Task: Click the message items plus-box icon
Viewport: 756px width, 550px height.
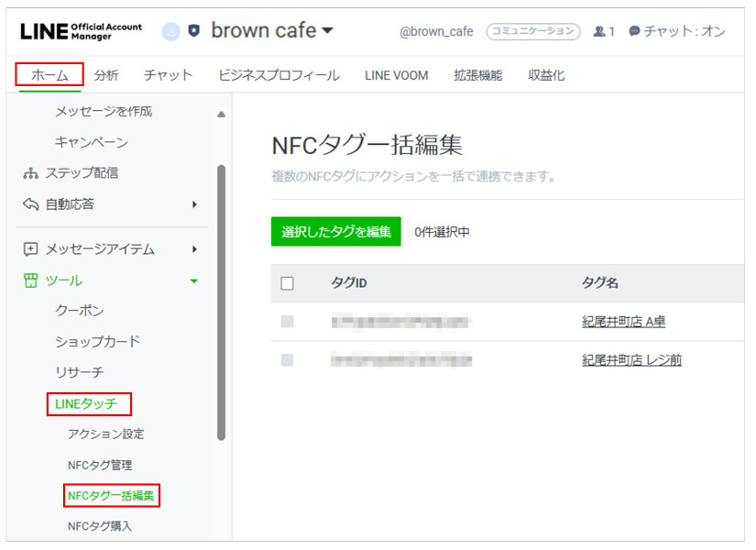Action: point(31,249)
